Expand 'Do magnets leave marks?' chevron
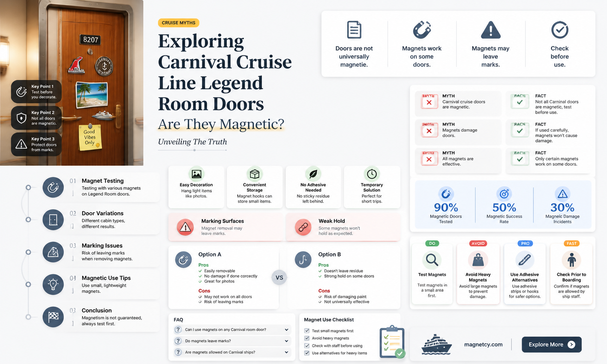The image size is (607, 364). pos(286,341)
